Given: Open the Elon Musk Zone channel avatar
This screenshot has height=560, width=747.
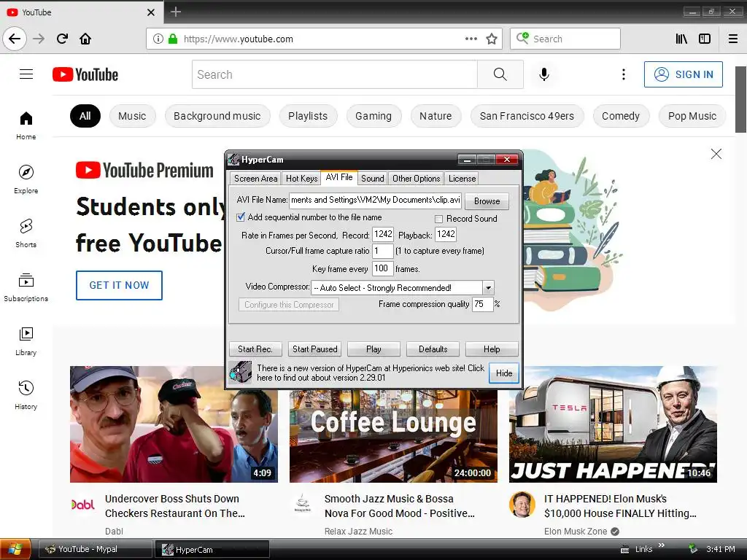Looking at the screenshot, I should 522,505.
